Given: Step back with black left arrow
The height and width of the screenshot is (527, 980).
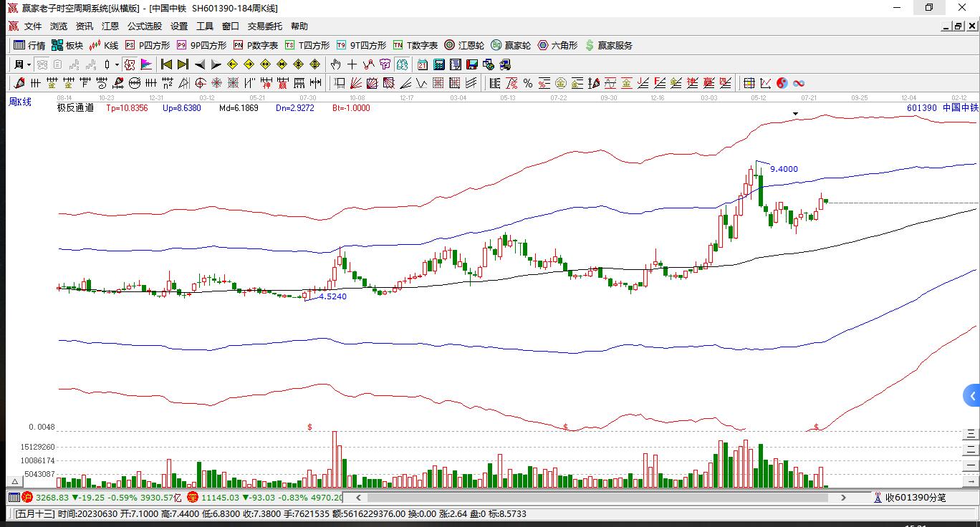Looking at the screenshot, I should [x=200, y=64].
